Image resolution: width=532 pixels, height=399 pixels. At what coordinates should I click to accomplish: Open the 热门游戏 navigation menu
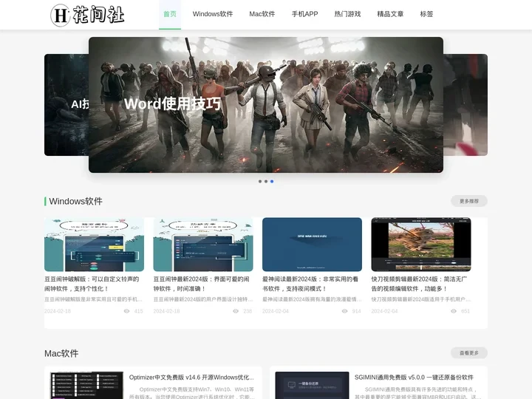(347, 14)
